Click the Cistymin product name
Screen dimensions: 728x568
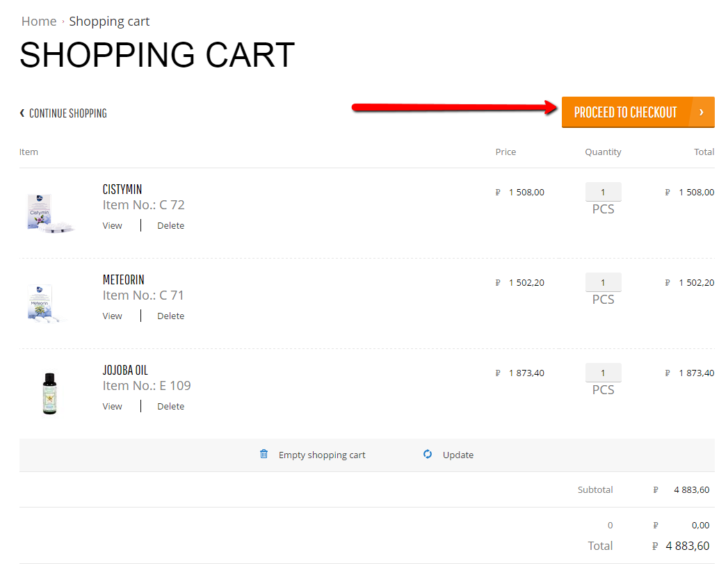point(122,189)
